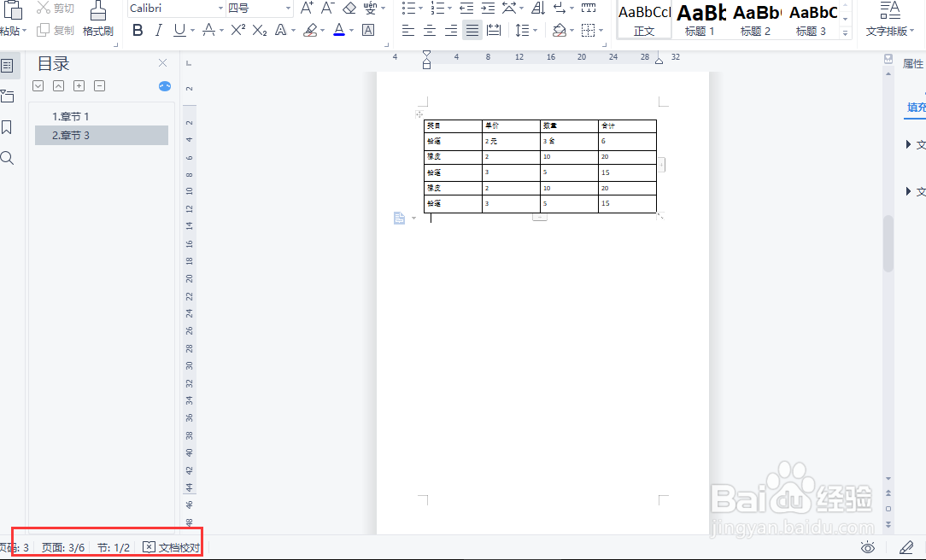926x560 pixels.
Task: Open the Chinese layout tool icon
Action: 509,9
